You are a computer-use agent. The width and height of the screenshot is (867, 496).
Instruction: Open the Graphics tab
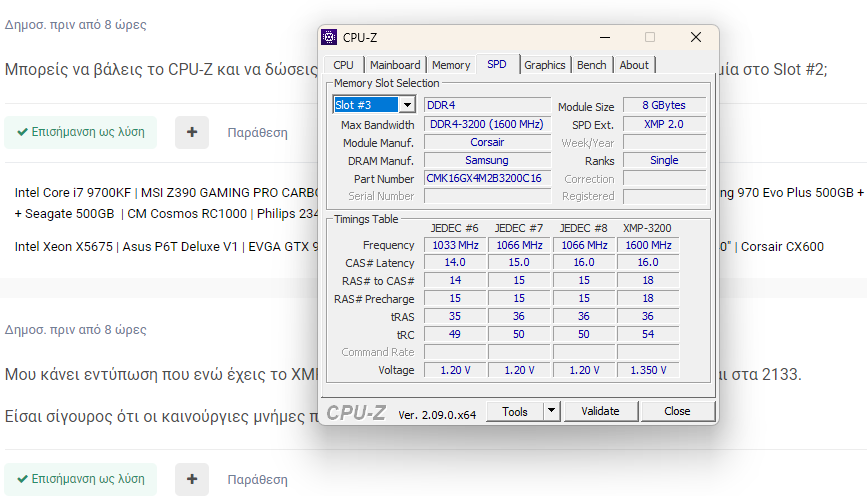[x=545, y=65]
